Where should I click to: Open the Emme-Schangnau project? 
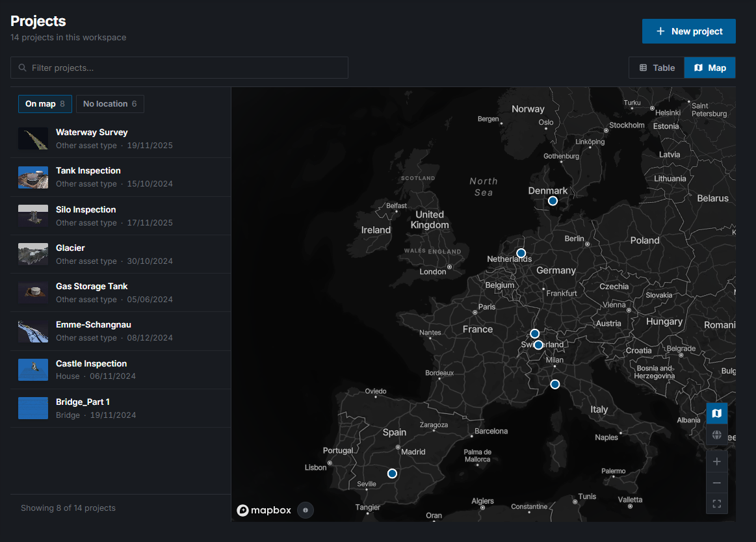120,331
